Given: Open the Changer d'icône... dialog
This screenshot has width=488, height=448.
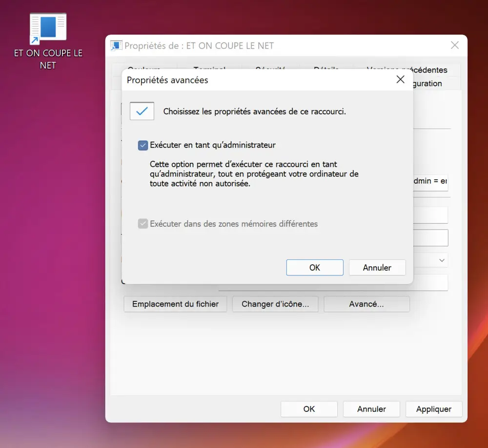Looking at the screenshot, I should [275, 304].
